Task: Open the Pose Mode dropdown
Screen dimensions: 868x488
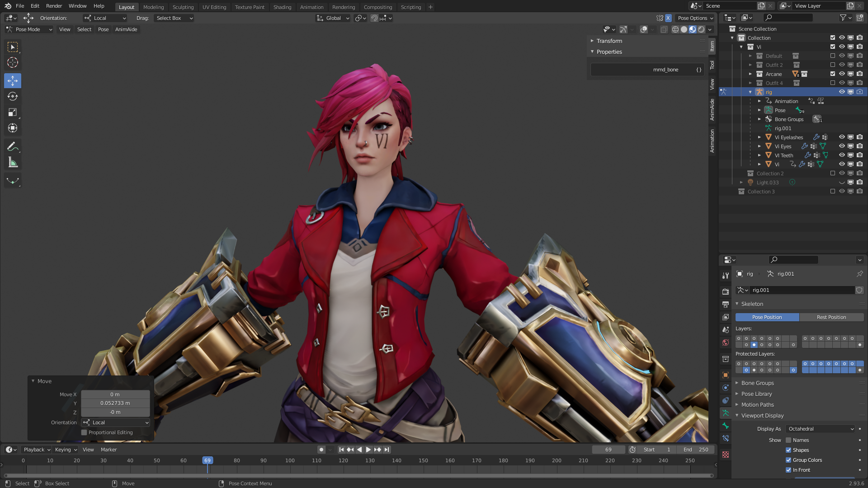Action: [x=29, y=29]
